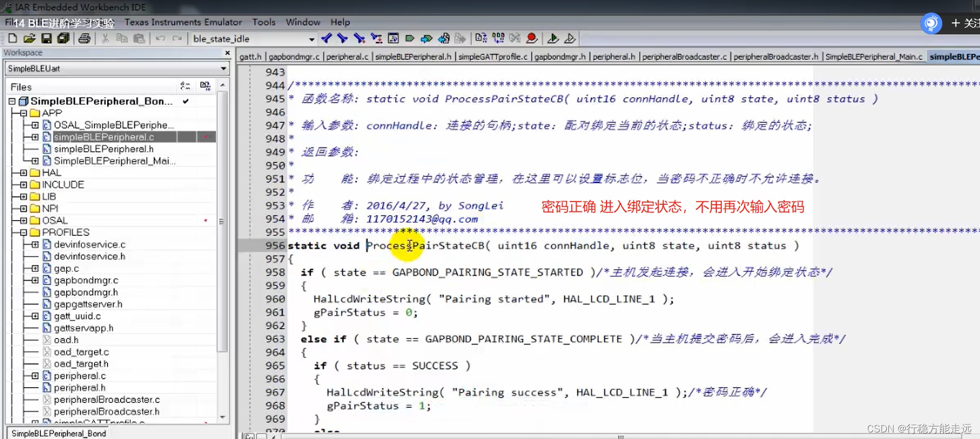Click the blue avatar icon at top right
This screenshot has height=439, width=980.
(x=931, y=23)
